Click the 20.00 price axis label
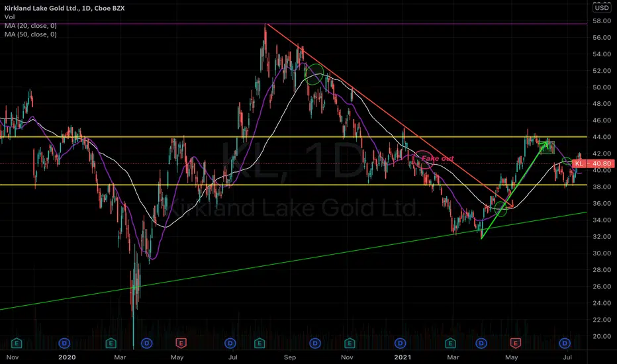The height and width of the screenshot is (364, 617). (602, 336)
